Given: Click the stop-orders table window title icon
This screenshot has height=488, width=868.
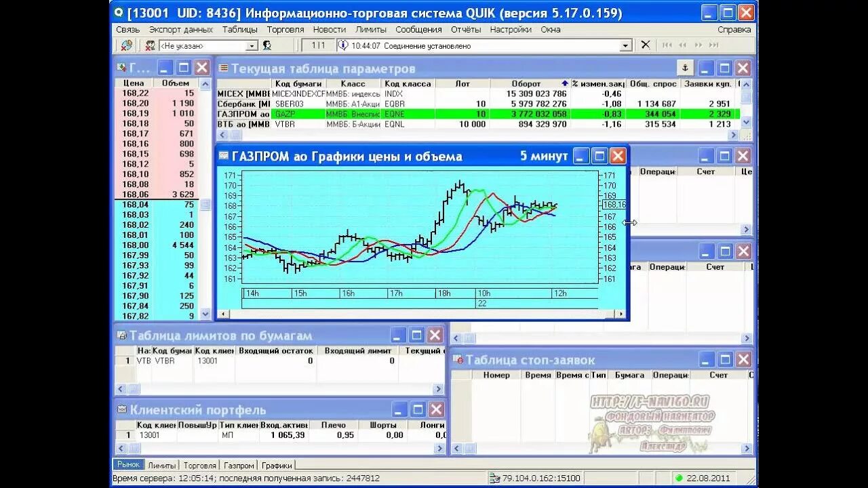Looking at the screenshot, I should click(458, 359).
